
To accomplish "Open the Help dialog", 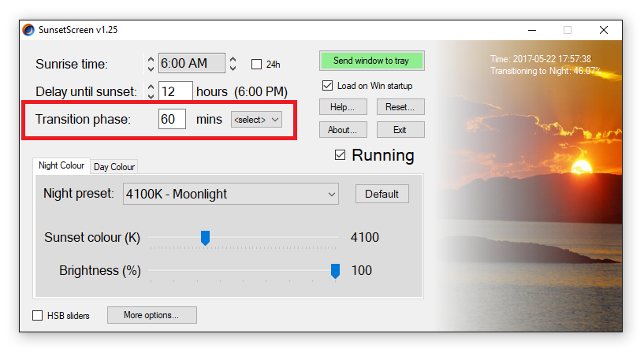I will pyautogui.click(x=343, y=106).
